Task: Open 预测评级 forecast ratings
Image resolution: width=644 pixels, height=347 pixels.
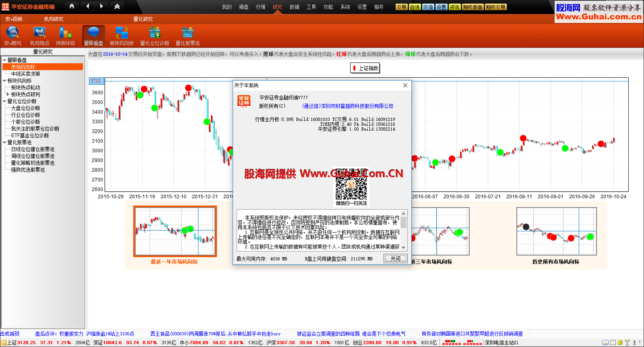Action: 65,35
